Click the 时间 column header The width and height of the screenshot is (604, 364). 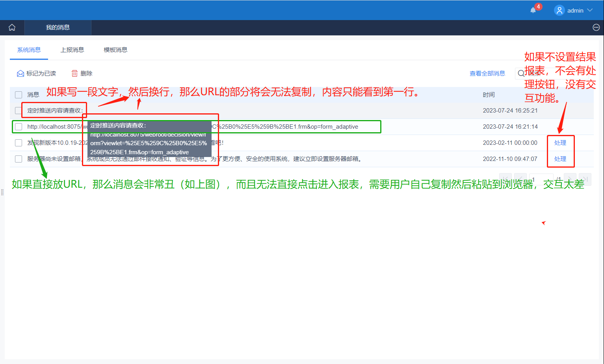489,95
